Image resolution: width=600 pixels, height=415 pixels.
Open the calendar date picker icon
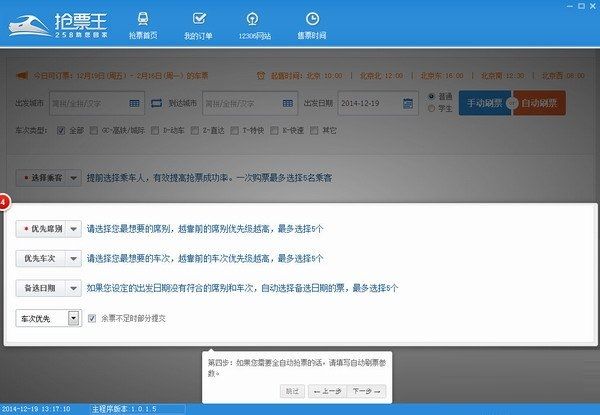(408, 103)
